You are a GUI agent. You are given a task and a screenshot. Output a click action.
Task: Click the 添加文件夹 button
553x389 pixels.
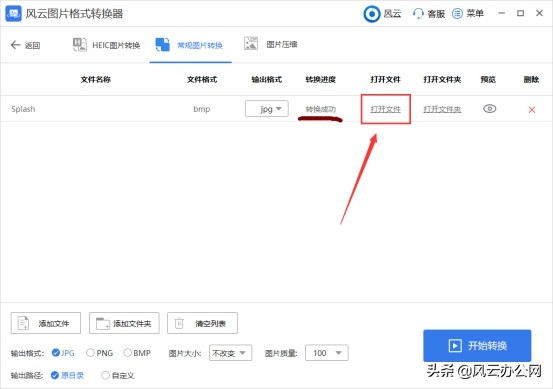pos(124,323)
